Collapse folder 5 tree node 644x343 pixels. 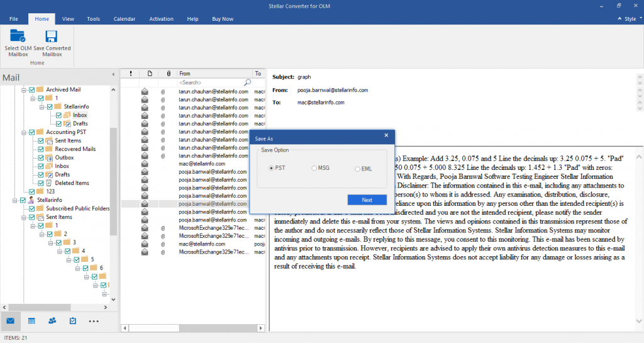69,260
